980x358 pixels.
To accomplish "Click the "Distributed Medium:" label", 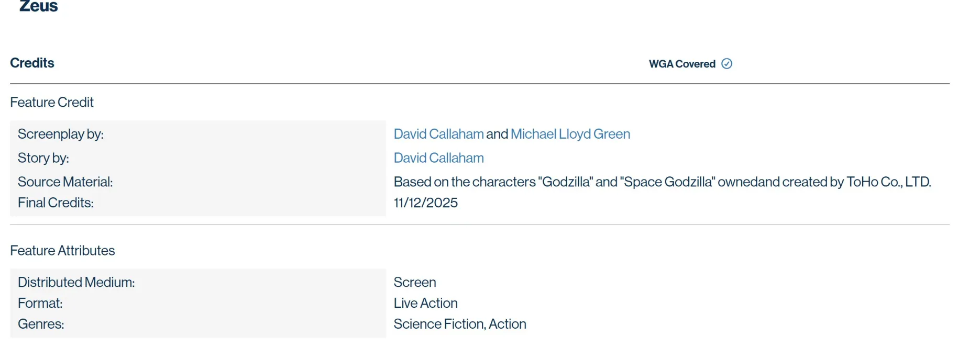I will click(76, 282).
